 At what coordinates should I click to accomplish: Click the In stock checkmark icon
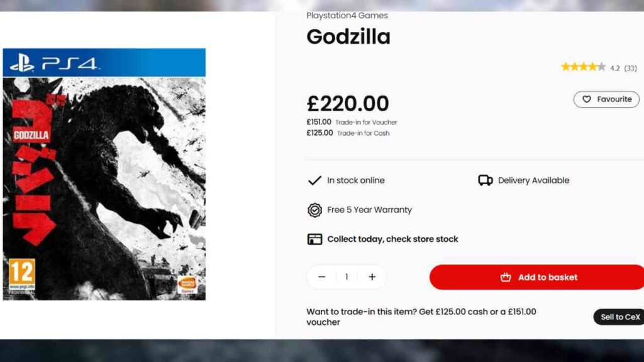coord(314,180)
